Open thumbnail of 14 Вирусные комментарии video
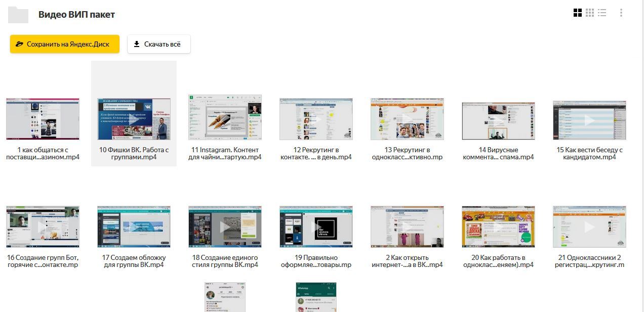 [498, 121]
